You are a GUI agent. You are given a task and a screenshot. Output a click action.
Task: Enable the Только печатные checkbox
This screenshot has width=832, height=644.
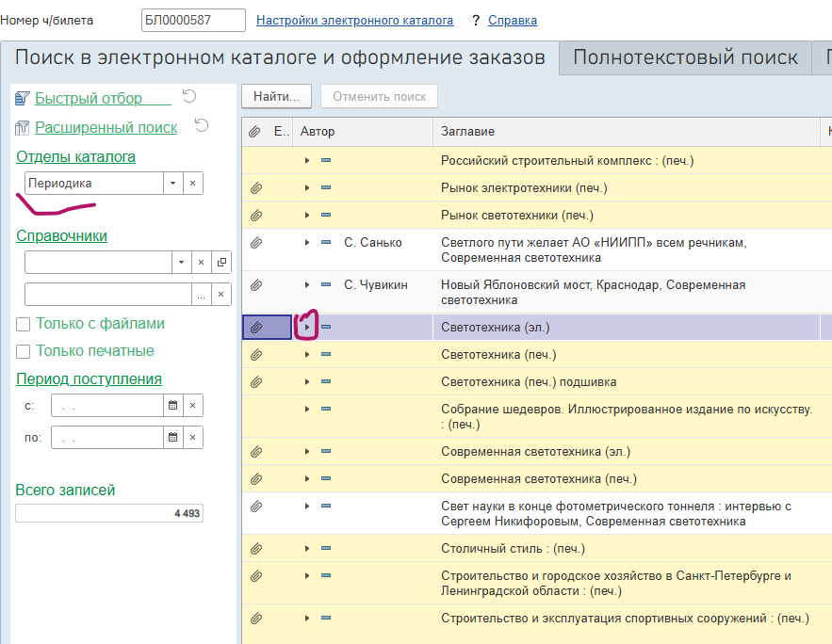coord(23,351)
